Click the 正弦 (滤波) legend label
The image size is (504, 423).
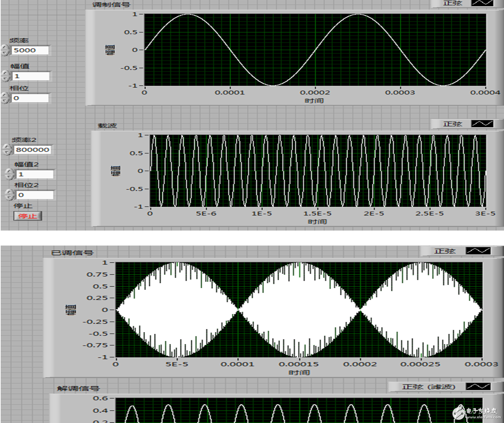pos(429,387)
